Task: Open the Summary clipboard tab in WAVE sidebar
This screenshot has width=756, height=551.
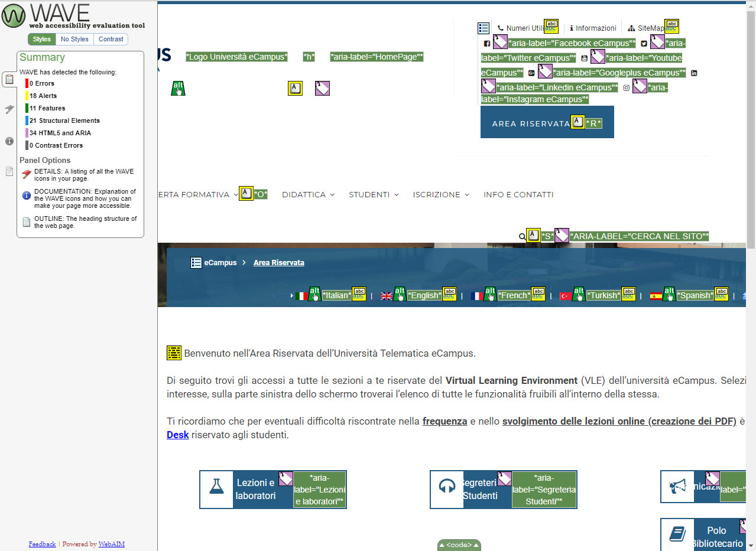Action: click(9, 79)
